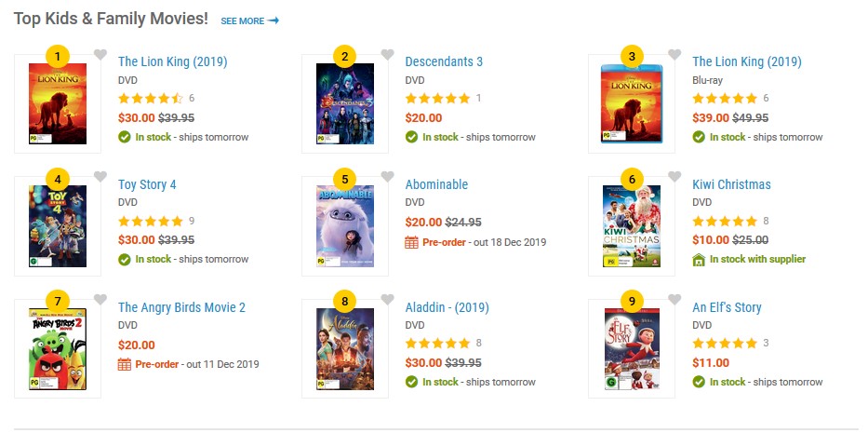
Task: Click Aladdin (2019) five-star rating
Action: tap(437, 344)
